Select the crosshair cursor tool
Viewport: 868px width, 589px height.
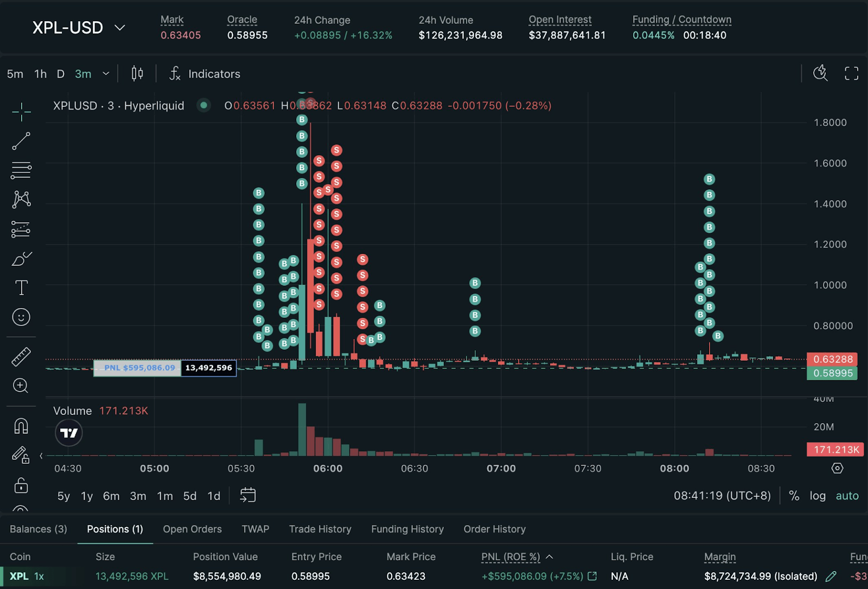21,112
